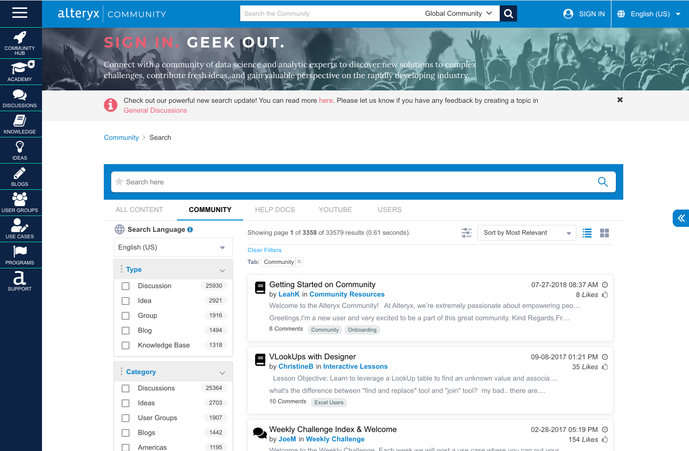This screenshot has height=451, width=689.
Task: Check the Discussion type checkbox
Action: (126, 286)
